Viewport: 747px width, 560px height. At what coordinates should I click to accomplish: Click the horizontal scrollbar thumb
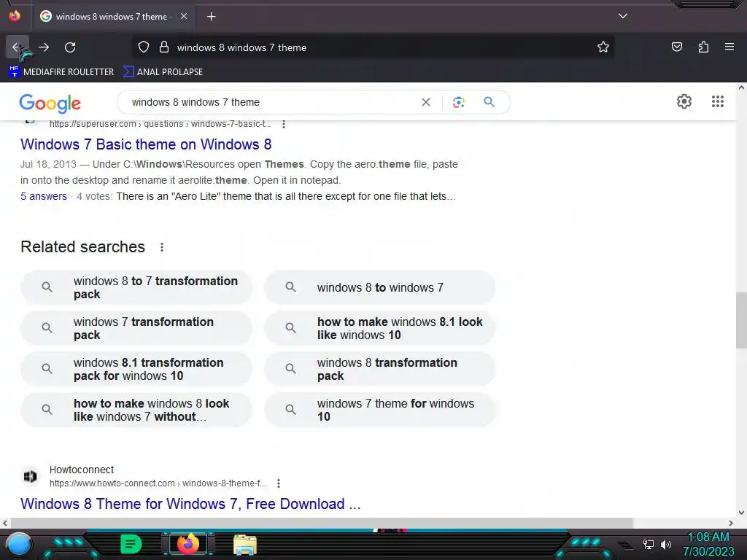(x=322, y=523)
